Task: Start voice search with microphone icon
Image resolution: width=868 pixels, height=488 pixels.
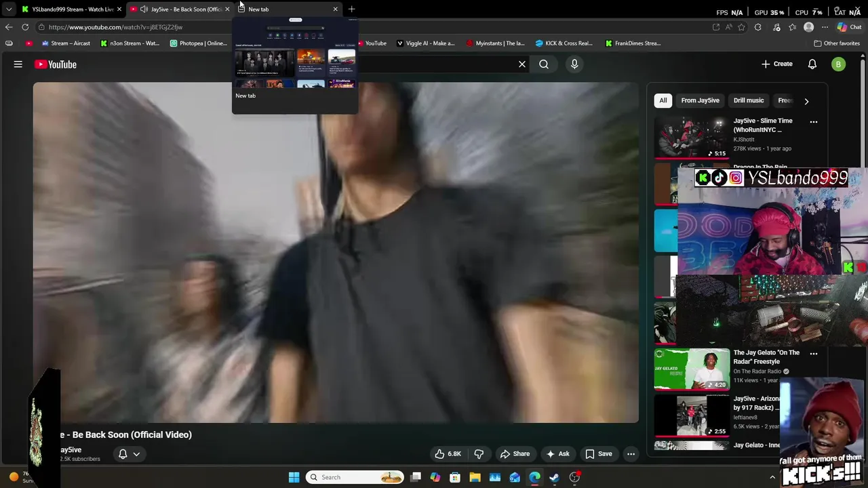Action: (x=574, y=64)
